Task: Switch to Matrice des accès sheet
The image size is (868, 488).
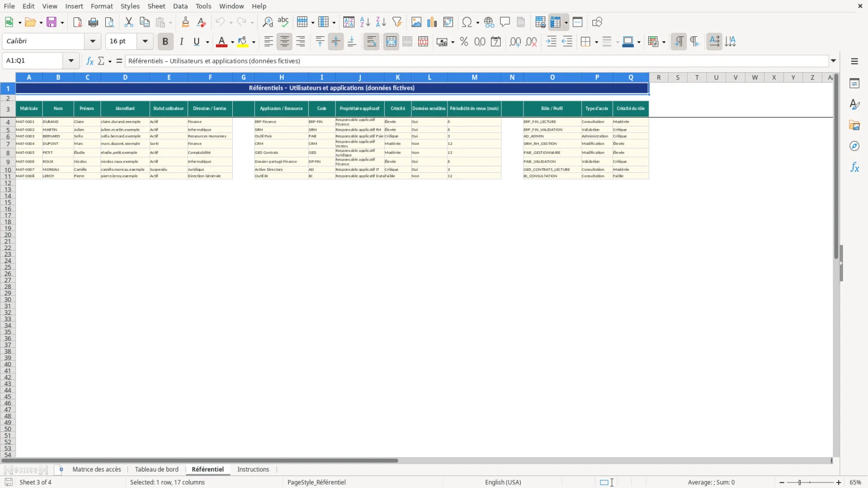Action: 97,470
